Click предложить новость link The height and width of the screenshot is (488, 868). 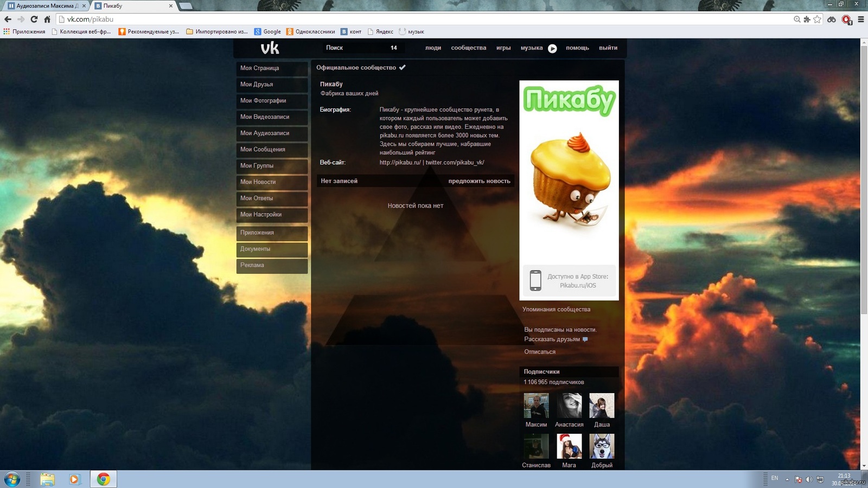pos(479,181)
